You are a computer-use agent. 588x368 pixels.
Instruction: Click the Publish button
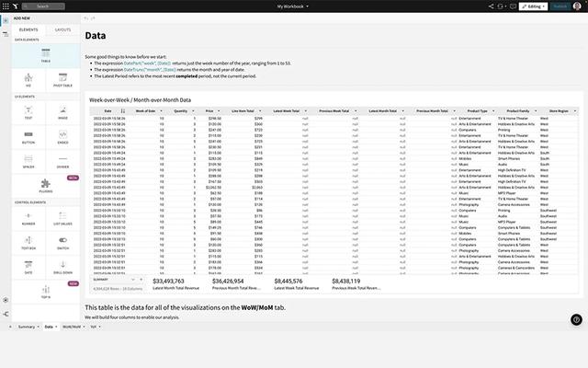560,6
